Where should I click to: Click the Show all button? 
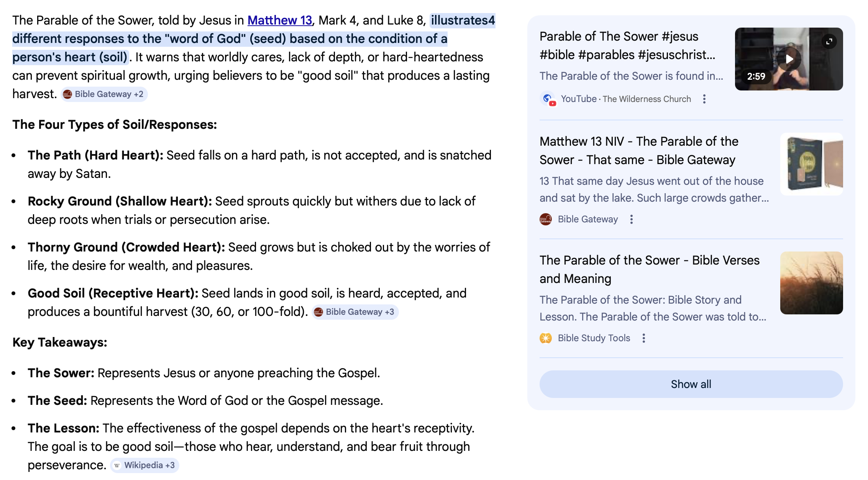point(691,384)
